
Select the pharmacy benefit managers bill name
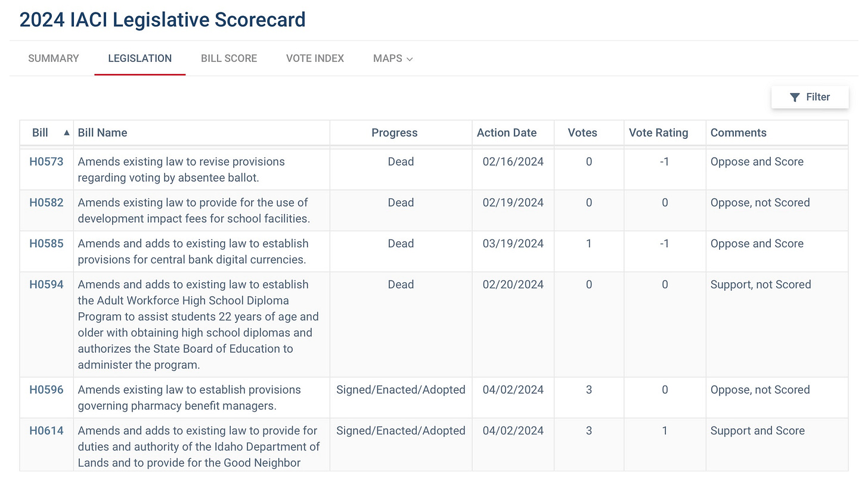coord(189,398)
